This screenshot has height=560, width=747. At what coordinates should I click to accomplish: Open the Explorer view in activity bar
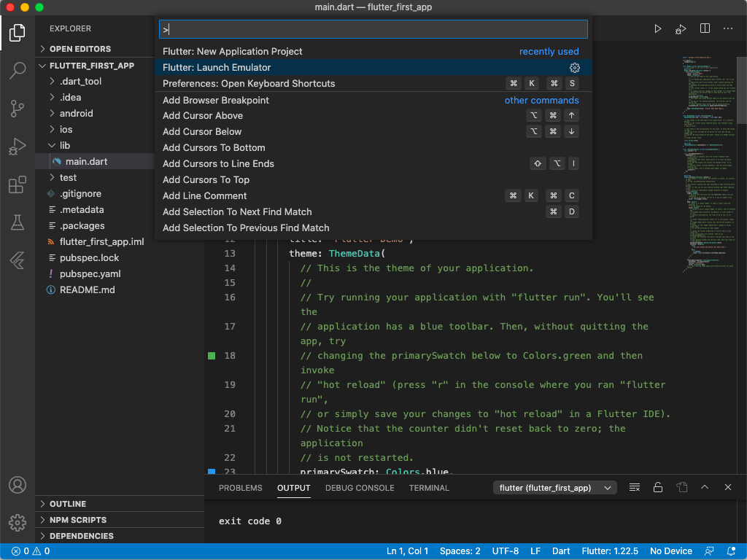[18, 32]
